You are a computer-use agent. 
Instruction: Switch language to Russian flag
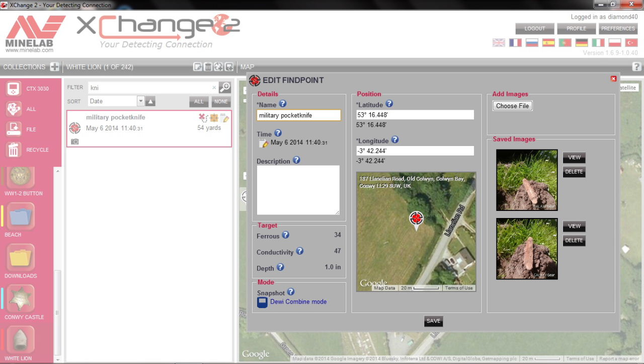[532, 43]
